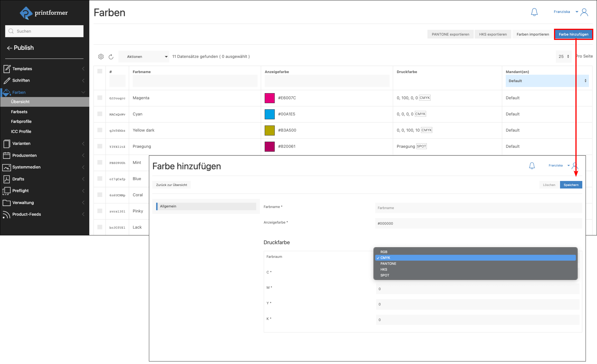Choose PANTONE in the Farbraum list

point(388,263)
